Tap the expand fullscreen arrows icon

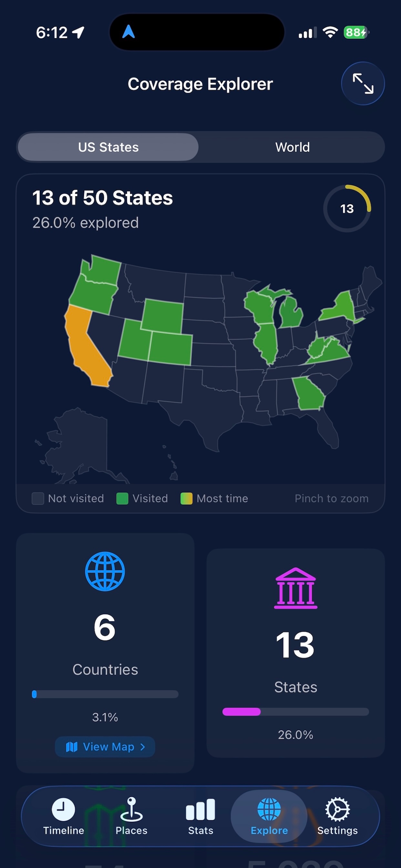[363, 83]
